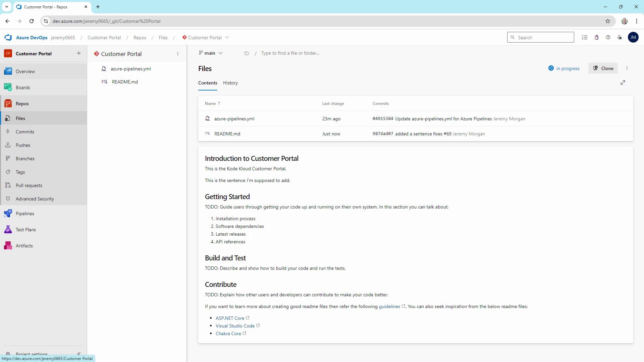Open the Boards section in sidebar
The image size is (644, 362).
coord(23,87)
